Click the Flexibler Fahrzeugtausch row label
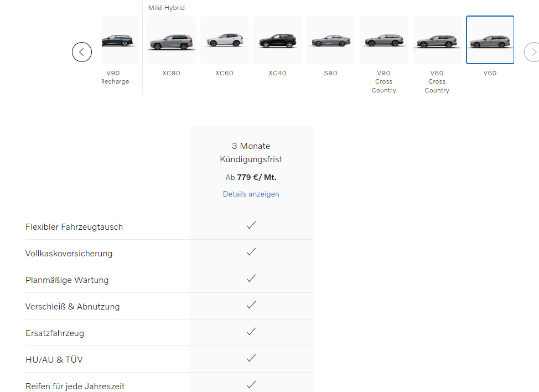Screen dimensions: 539x392 74,227
